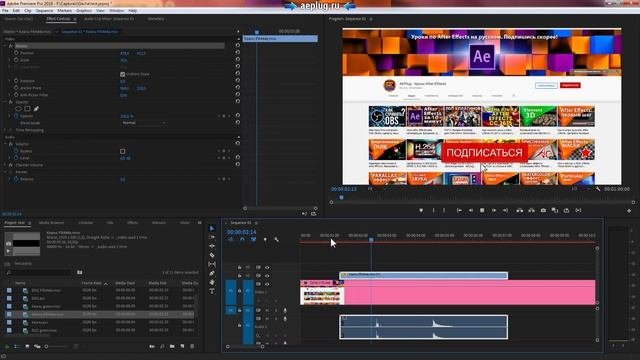Uncheck the Uniform Scale checkbox
The image size is (640, 360).
pyautogui.click(x=122, y=74)
